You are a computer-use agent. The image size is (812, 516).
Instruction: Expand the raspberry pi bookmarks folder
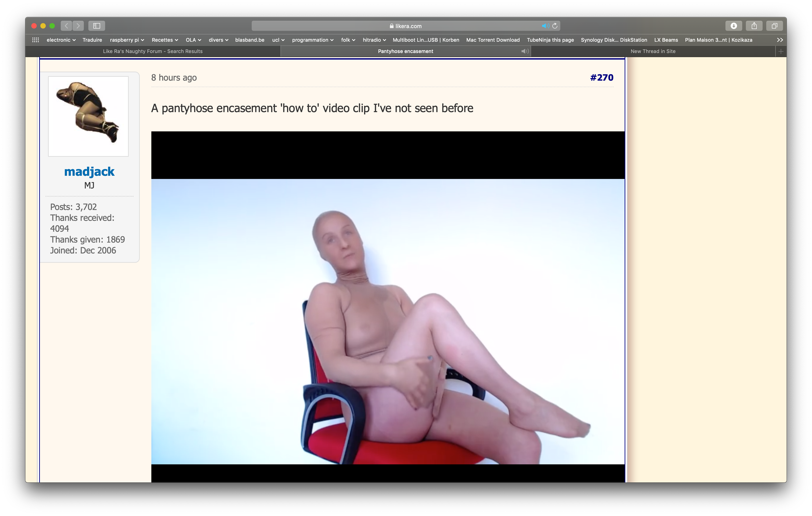click(x=127, y=40)
